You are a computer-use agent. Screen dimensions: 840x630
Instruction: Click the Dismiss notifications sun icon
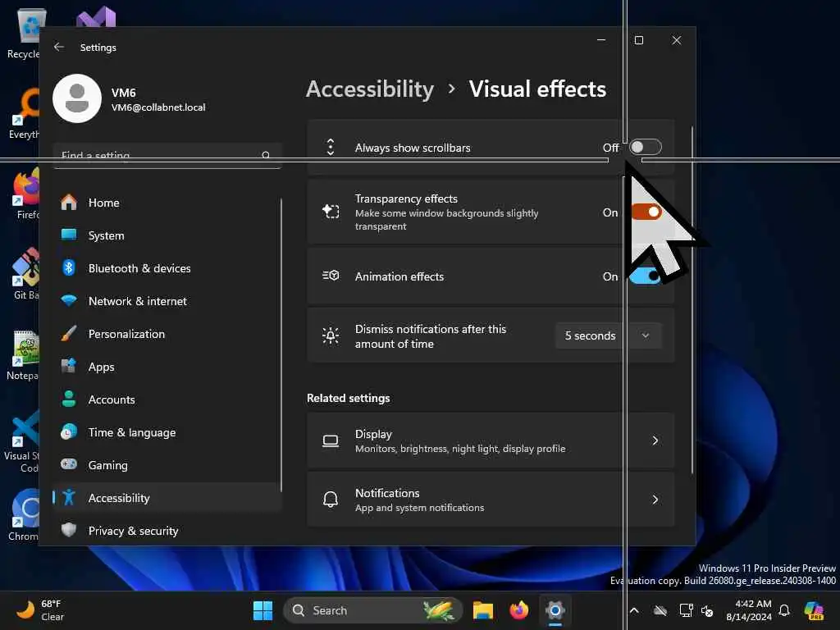[331, 336]
